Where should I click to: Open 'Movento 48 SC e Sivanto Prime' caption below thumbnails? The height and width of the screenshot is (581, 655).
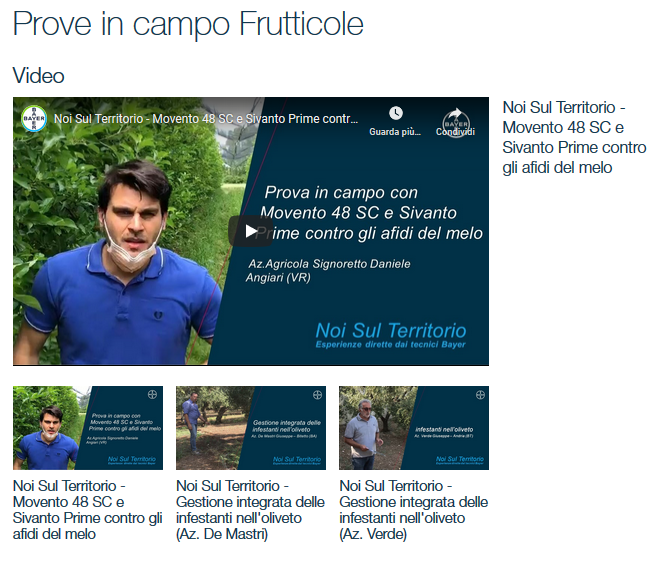[x=87, y=510]
